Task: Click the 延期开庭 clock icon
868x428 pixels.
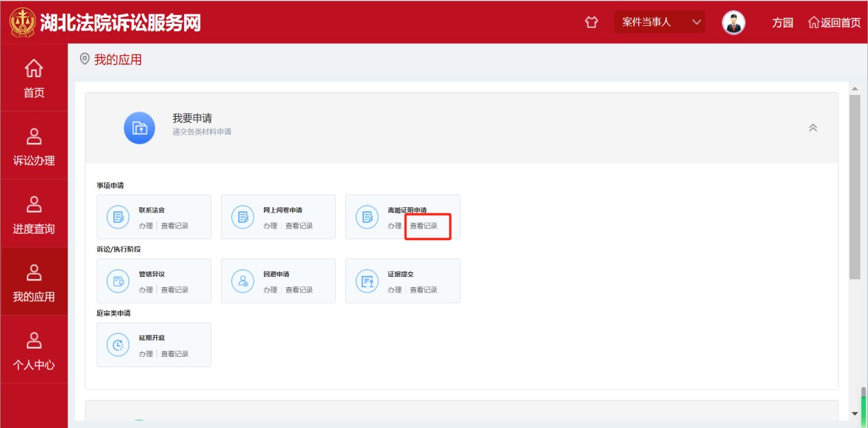Action: click(118, 345)
